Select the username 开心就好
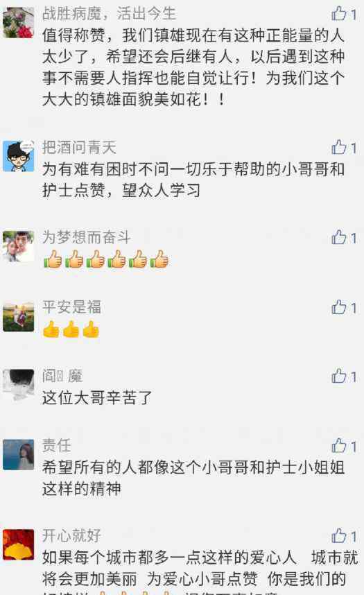The width and height of the screenshot is (364, 595). [71, 535]
